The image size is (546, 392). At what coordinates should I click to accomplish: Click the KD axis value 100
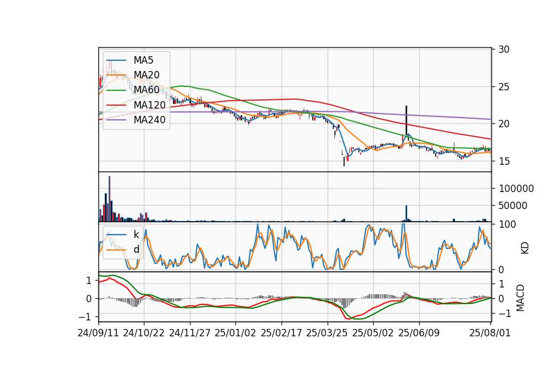click(x=507, y=224)
